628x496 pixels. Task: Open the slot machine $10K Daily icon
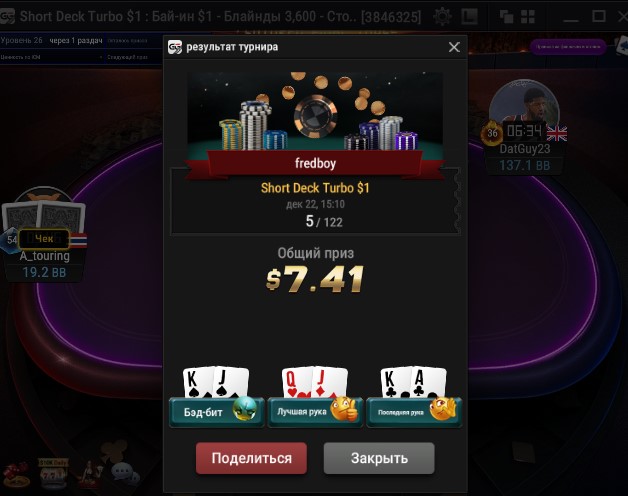tap(53, 474)
